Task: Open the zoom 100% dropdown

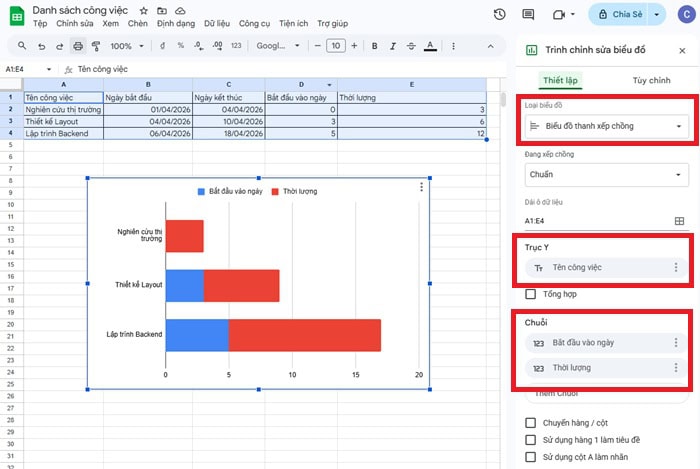Action: tap(125, 46)
